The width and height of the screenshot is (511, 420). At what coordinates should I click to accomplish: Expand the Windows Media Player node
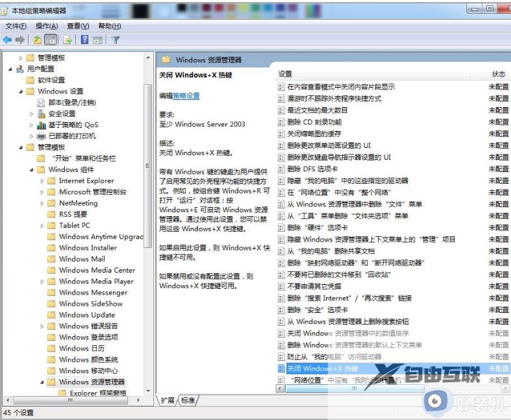coord(42,282)
